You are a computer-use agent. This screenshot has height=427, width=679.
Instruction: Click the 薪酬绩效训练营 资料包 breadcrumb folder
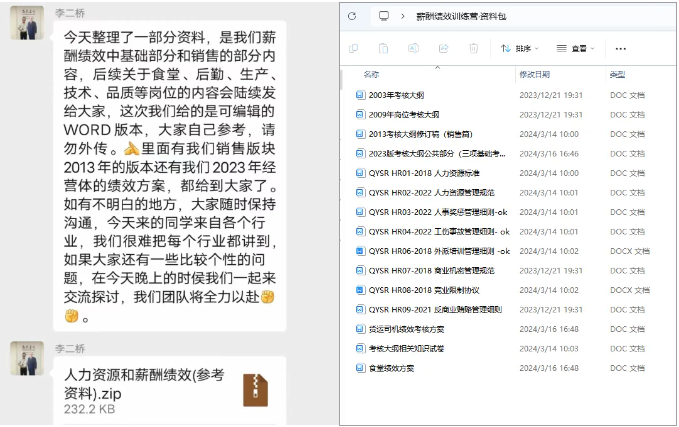tap(461, 16)
